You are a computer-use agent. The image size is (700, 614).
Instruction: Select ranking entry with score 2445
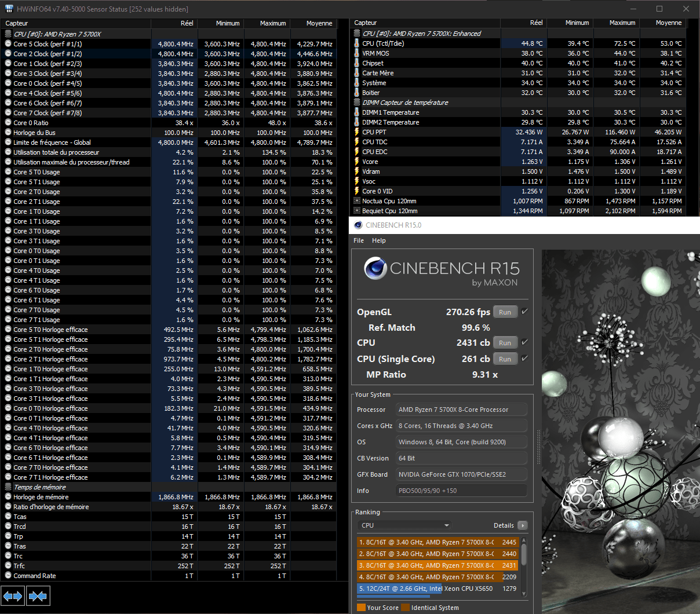(437, 542)
